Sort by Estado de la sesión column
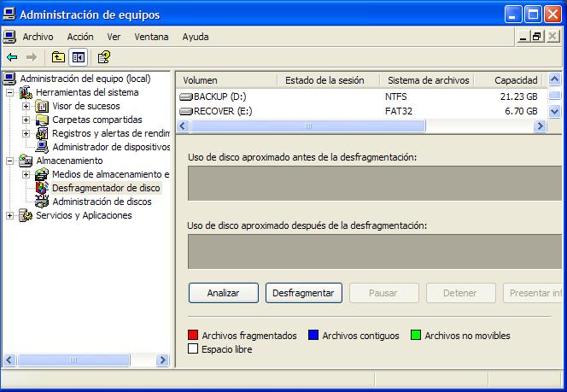 point(329,80)
